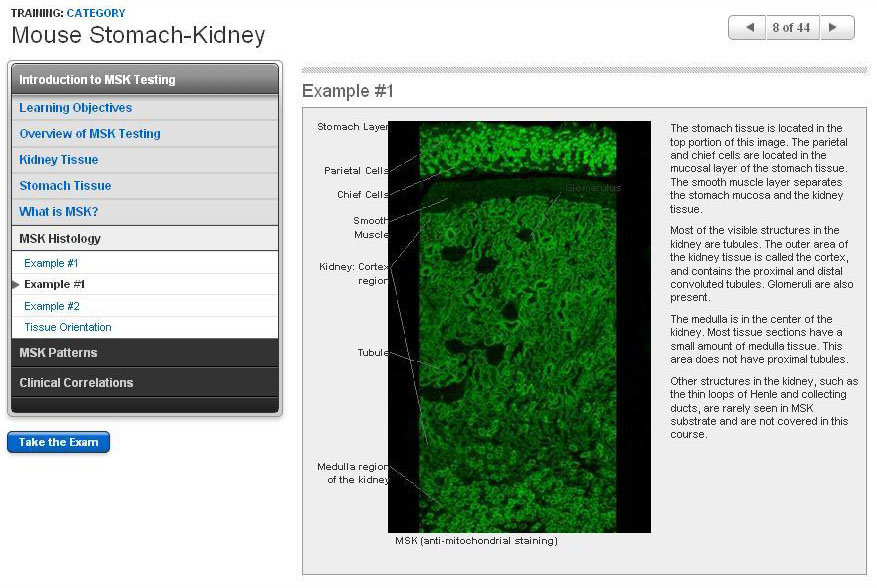Open the Learning Objectives page
Viewport: 877px width, 588px height.
(75, 108)
